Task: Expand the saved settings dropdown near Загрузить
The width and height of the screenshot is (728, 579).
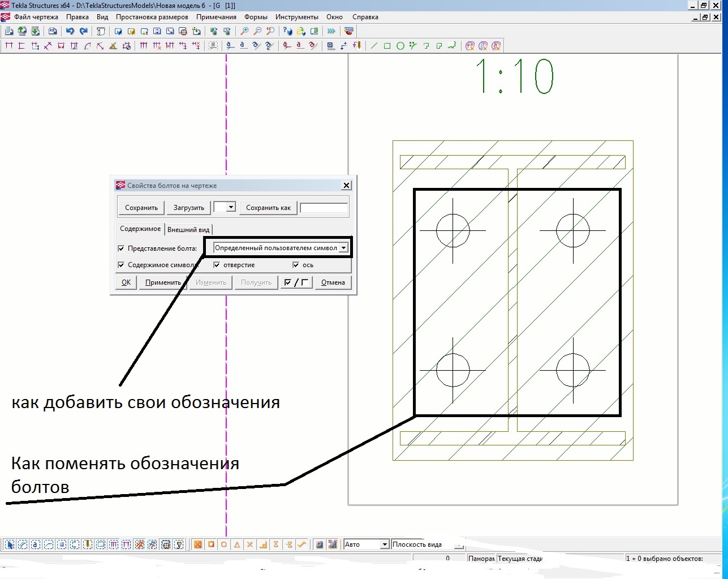Action: tap(231, 208)
